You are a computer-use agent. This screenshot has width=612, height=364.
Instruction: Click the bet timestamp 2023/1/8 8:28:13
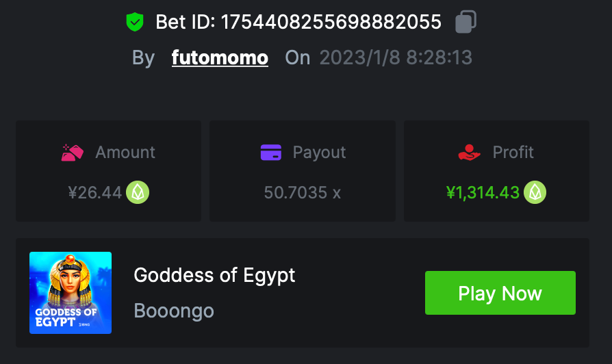[396, 57]
